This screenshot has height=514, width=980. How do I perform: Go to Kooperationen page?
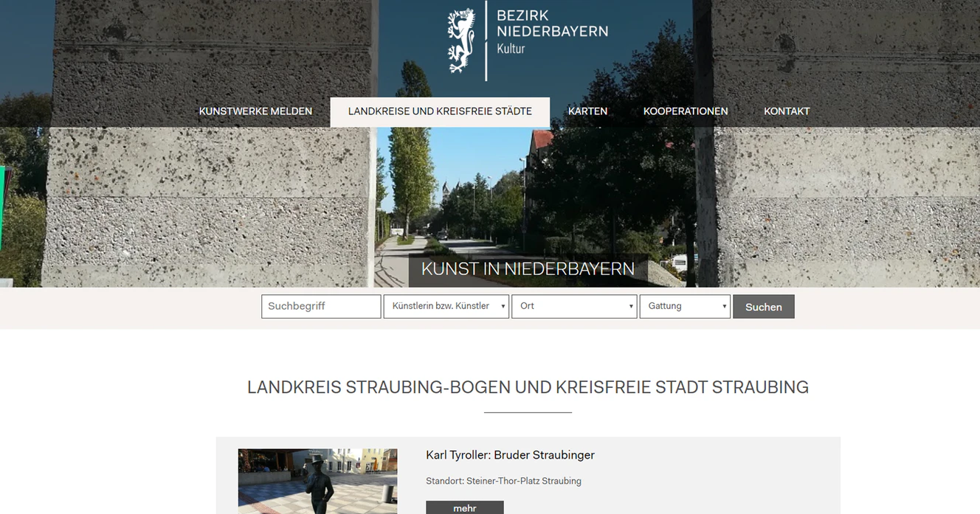pyautogui.click(x=686, y=111)
